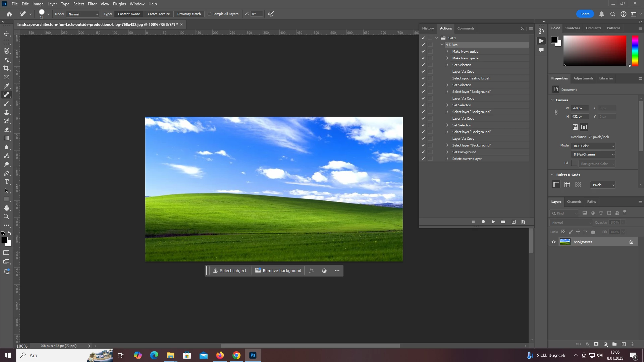
Task: Enable the Sample All Layers checkbox
Action: 210,14
